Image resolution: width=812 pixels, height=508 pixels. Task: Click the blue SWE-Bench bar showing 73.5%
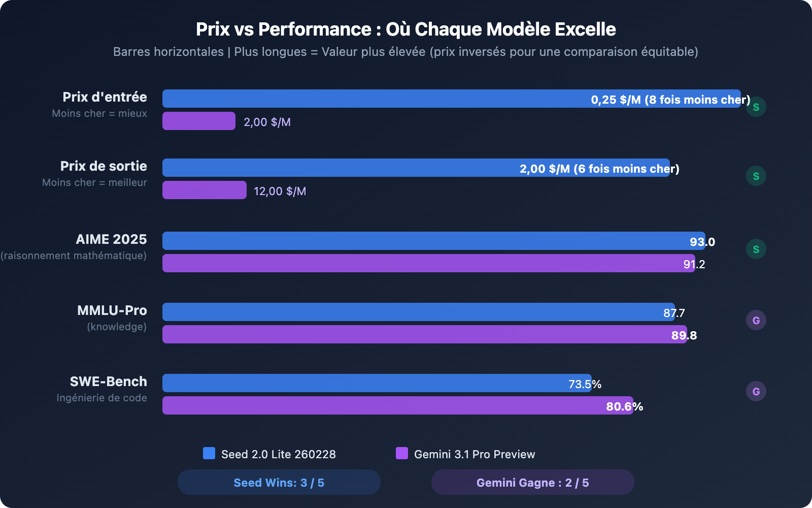click(x=365, y=383)
